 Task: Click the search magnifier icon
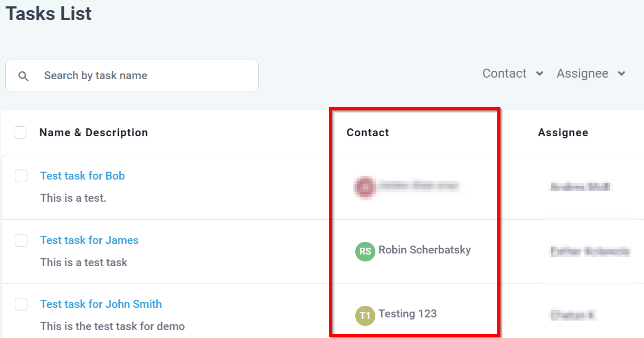coord(23,76)
